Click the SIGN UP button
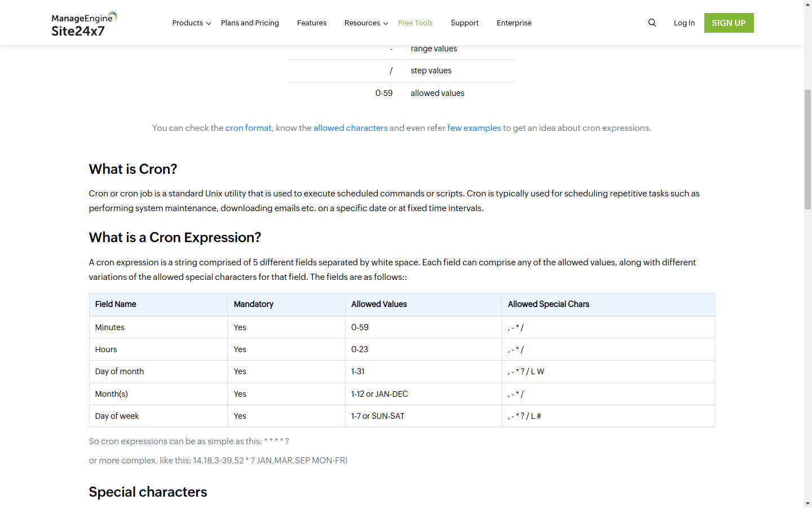Screen dimensions: 812x508 (x=729, y=23)
